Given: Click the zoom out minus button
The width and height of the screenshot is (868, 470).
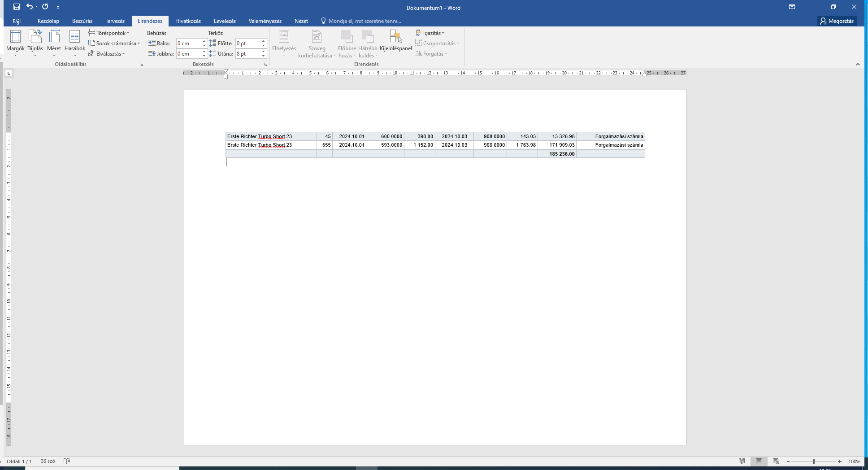Looking at the screenshot, I should tap(788, 461).
